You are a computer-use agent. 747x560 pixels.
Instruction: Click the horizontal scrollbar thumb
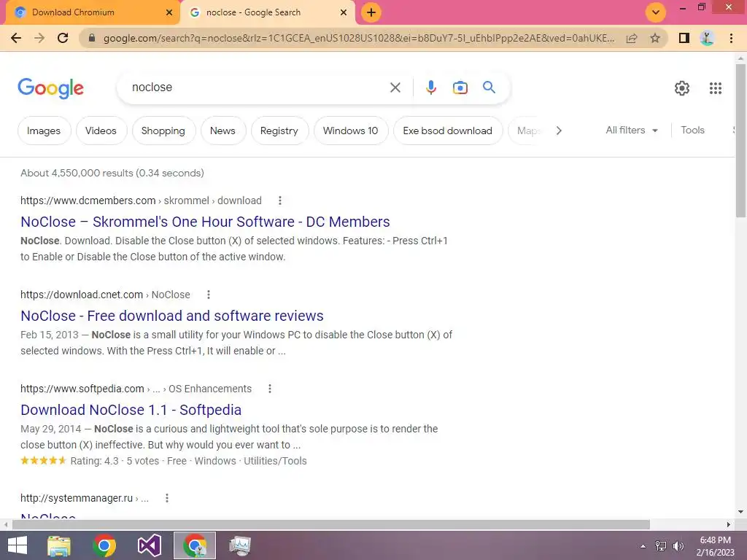tap(331, 524)
